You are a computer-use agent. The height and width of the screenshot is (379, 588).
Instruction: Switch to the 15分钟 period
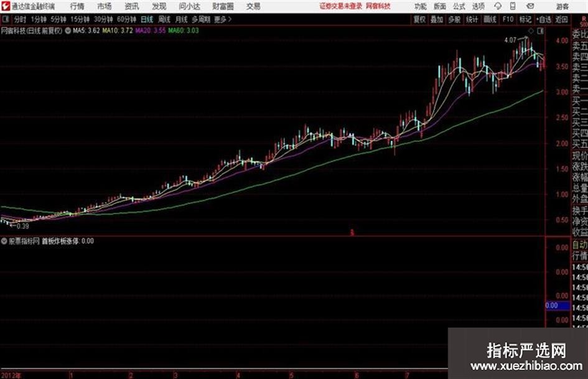click(80, 19)
